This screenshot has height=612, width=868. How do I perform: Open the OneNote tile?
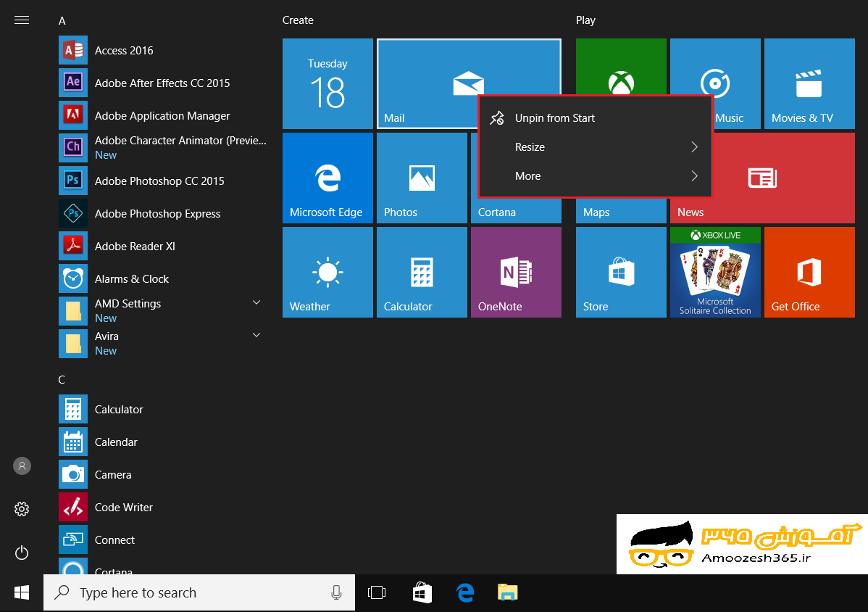[516, 272]
